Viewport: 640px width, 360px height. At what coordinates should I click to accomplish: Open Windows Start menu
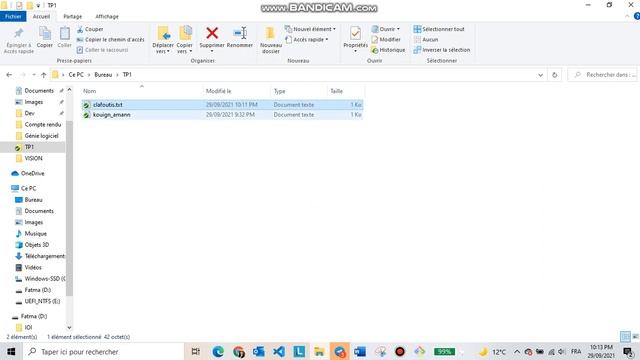(11, 351)
